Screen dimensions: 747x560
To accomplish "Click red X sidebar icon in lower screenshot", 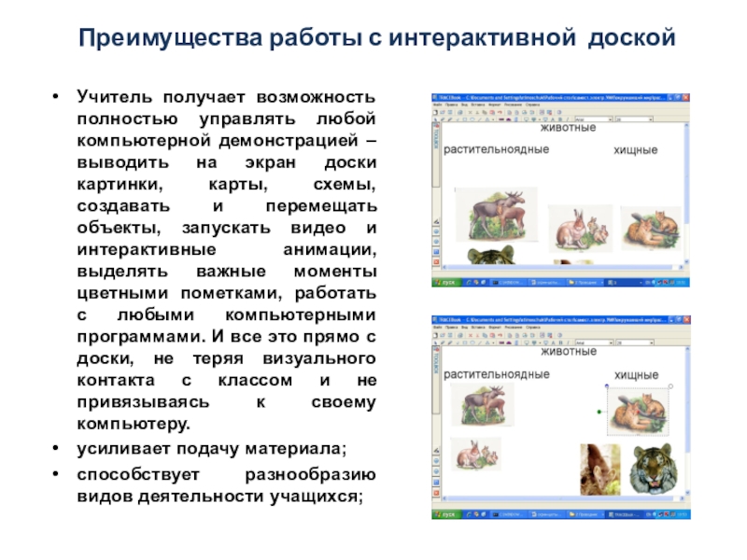I will 436,494.
